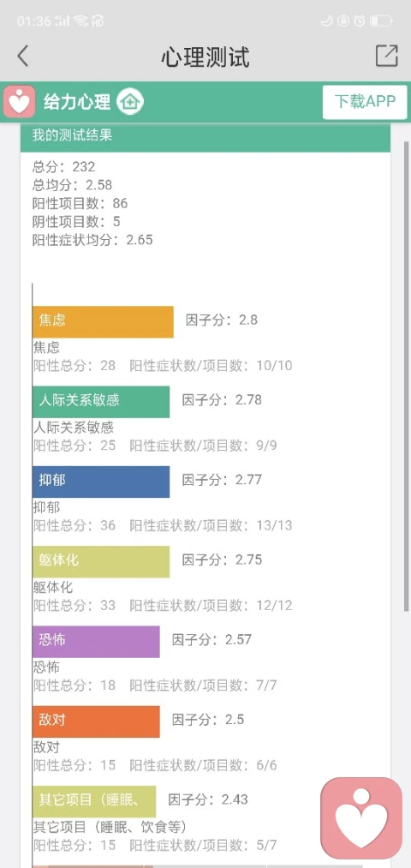Click the 下载APP button

click(x=365, y=102)
